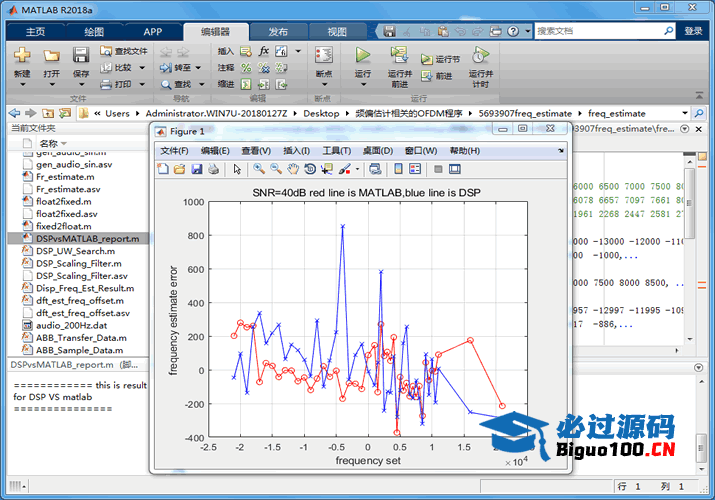Click the Link Plot icon in Figure 1

[x=375, y=169]
